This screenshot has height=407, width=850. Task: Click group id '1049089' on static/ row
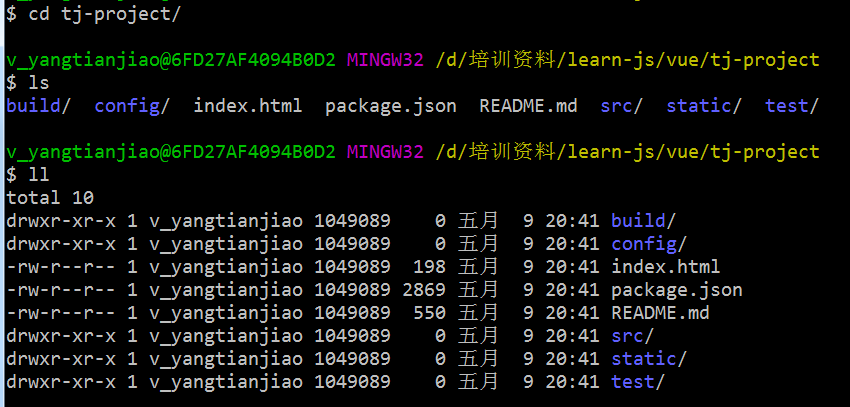click(352, 359)
